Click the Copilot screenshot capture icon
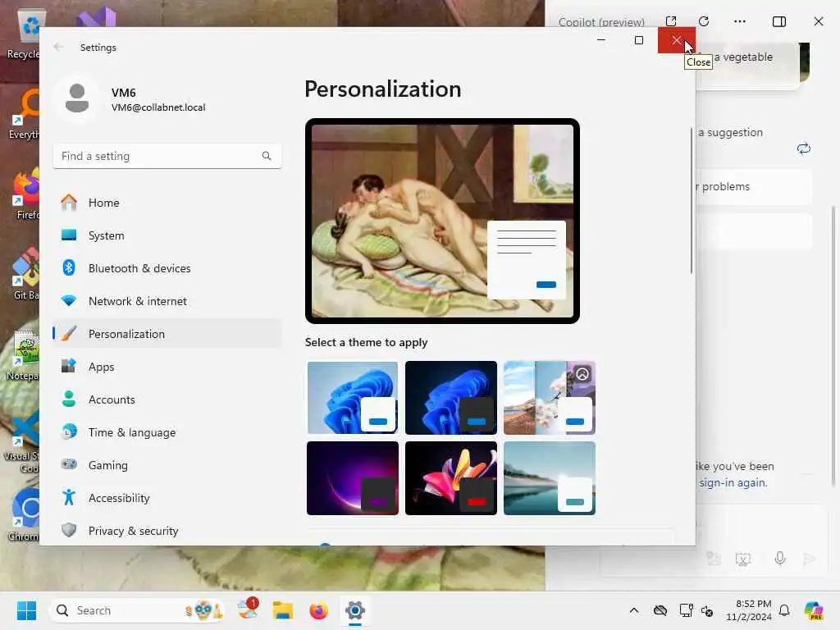Image resolution: width=840 pixels, height=630 pixels. pos(743,559)
